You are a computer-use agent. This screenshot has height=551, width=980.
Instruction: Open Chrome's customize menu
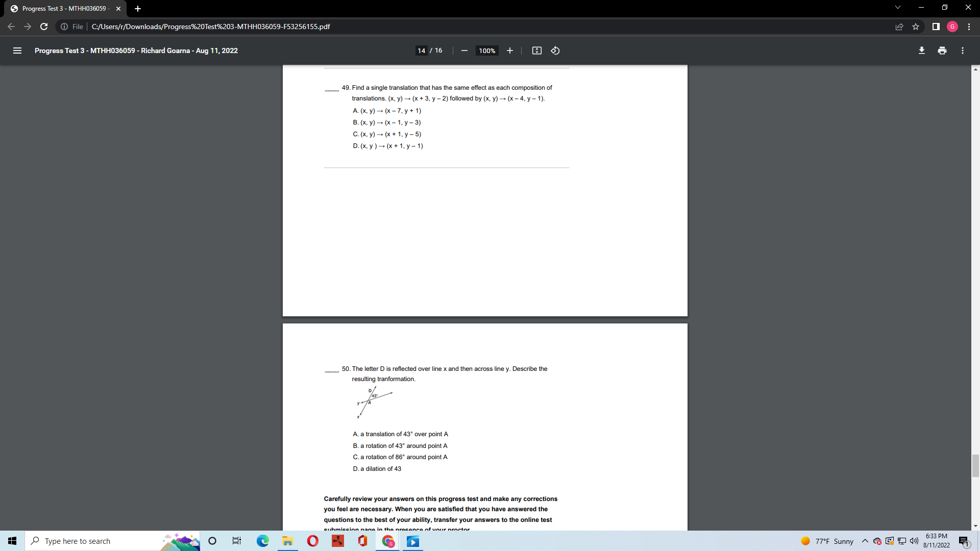tap(969, 27)
